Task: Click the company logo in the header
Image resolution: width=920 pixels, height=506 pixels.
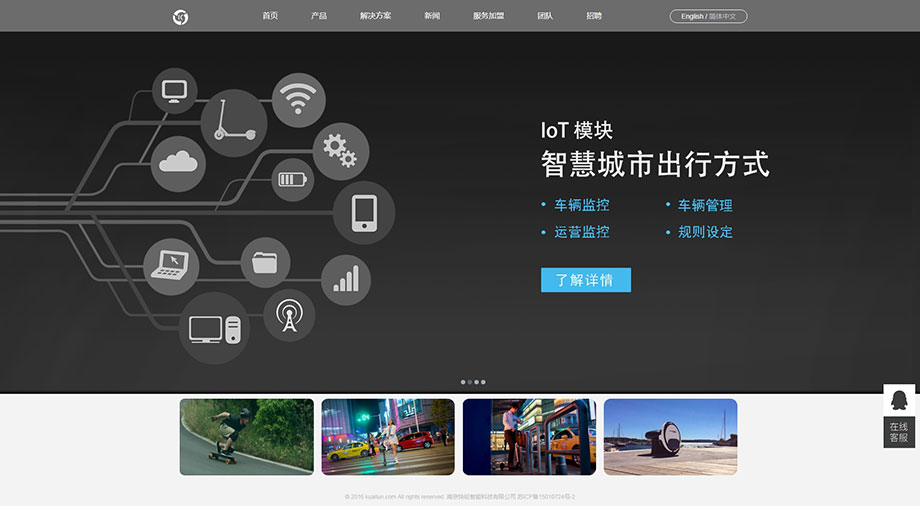Action: (x=180, y=16)
